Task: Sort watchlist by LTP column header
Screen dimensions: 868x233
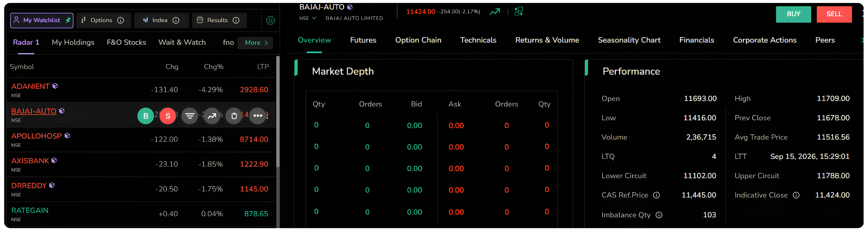Action: (x=263, y=67)
